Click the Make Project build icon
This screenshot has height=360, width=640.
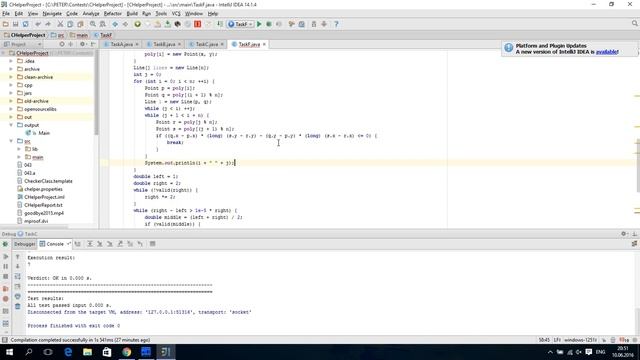coord(220,24)
